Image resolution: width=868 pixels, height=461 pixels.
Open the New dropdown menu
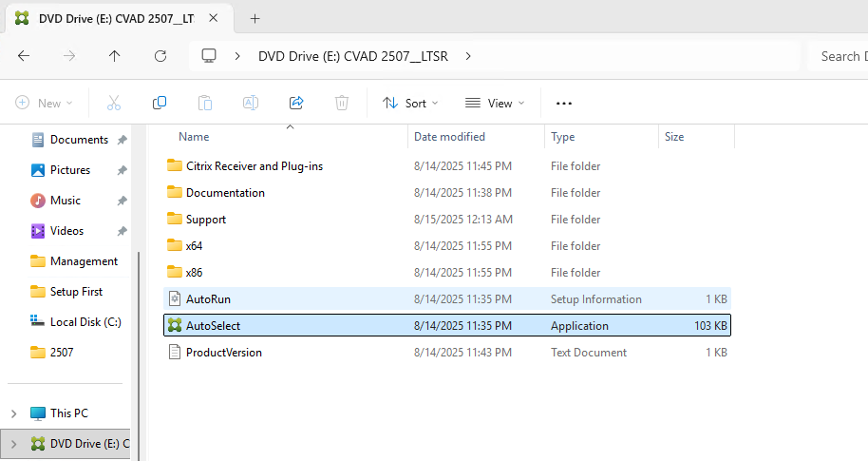pos(45,103)
